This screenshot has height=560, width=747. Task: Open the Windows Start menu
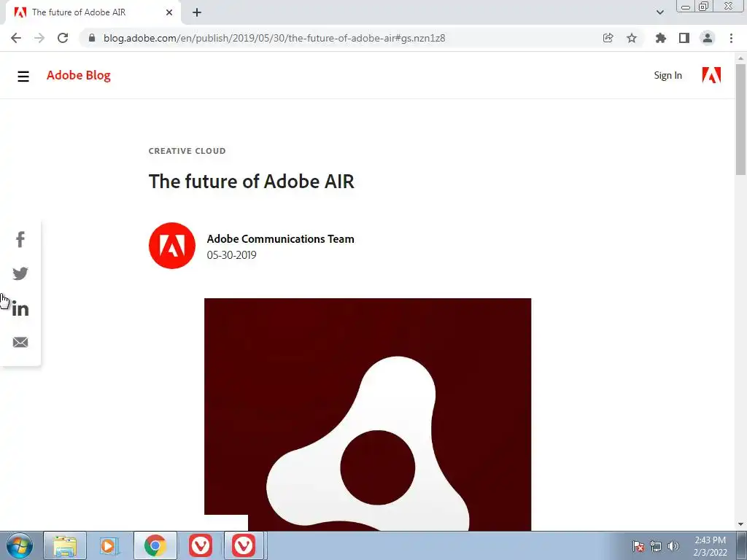[x=20, y=545]
